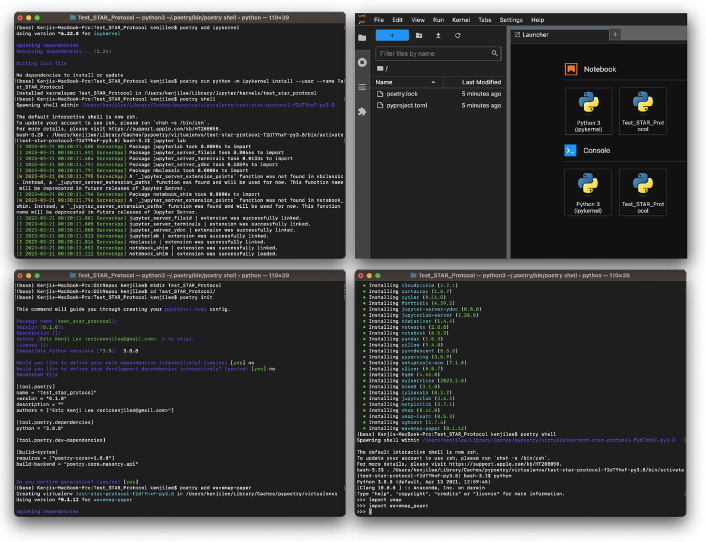Click the blue Console section icon
Viewport: 706px width, 542px height.
tap(570, 150)
